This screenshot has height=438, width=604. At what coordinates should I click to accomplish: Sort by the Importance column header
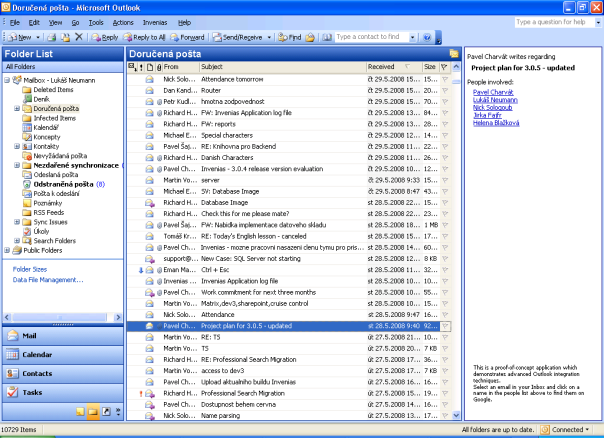141,67
